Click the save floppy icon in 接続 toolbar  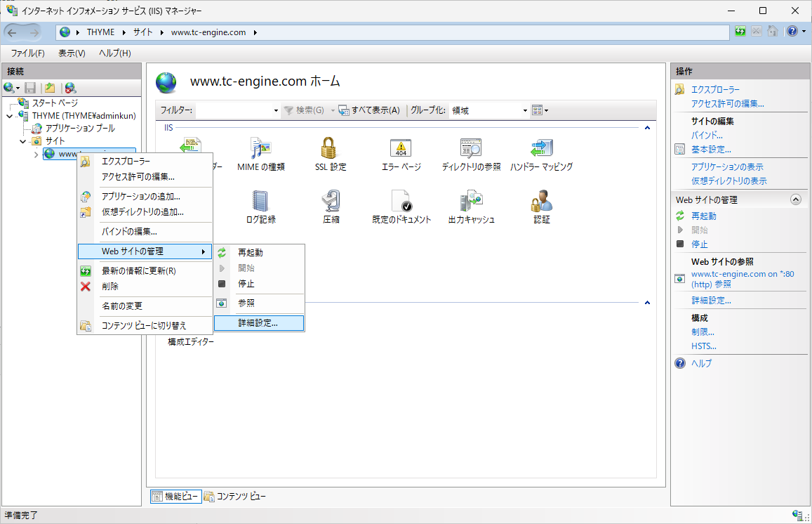click(31, 88)
